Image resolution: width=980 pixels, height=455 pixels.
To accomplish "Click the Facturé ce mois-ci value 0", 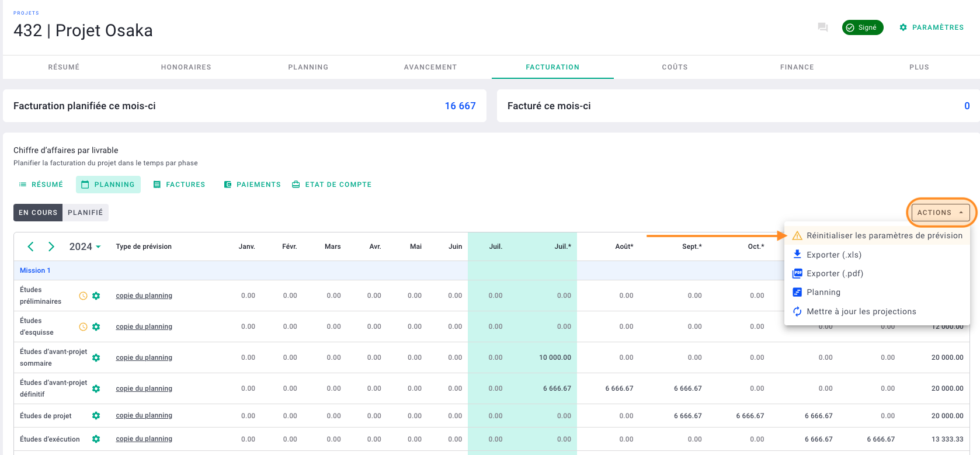I will (x=967, y=106).
